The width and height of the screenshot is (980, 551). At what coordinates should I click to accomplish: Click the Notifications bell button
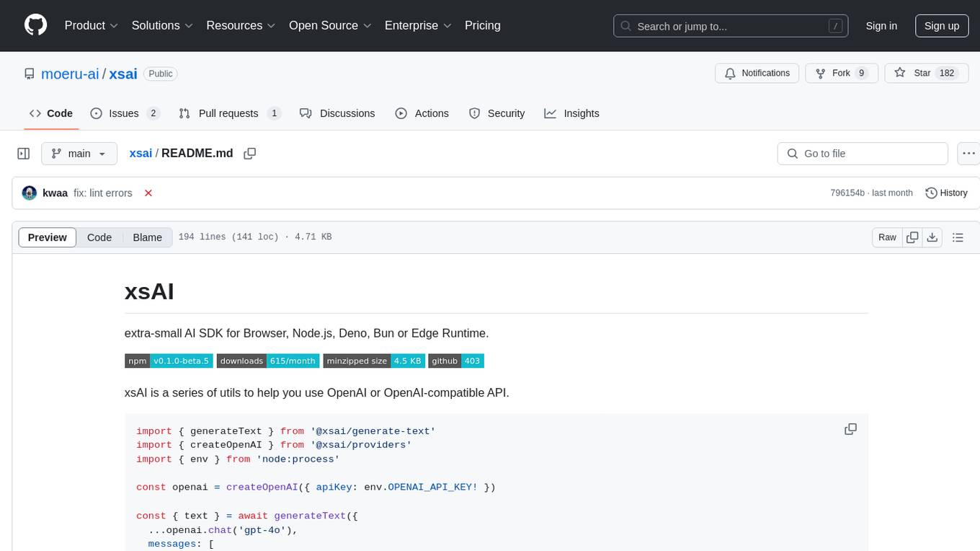pyautogui.click(x=757, y=74)
